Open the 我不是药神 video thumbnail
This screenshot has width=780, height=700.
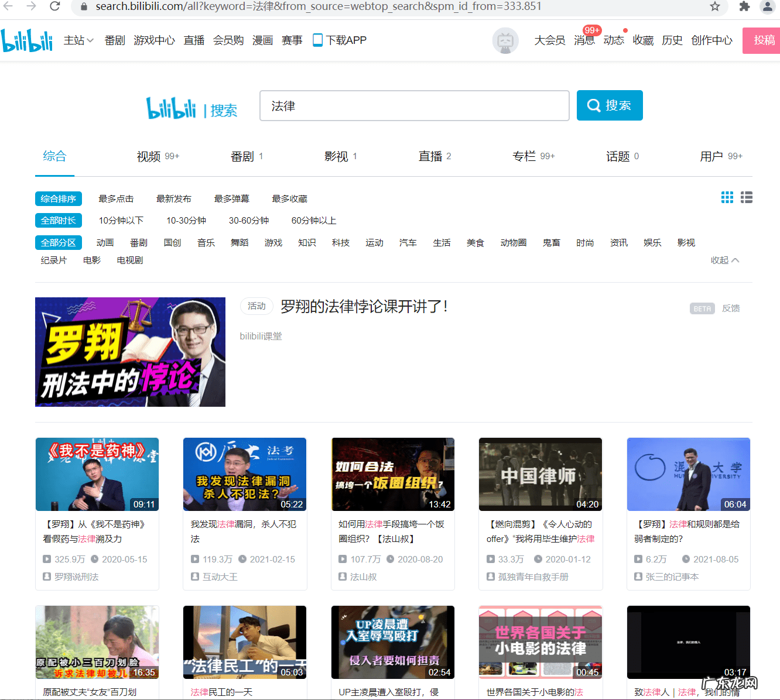97,474
